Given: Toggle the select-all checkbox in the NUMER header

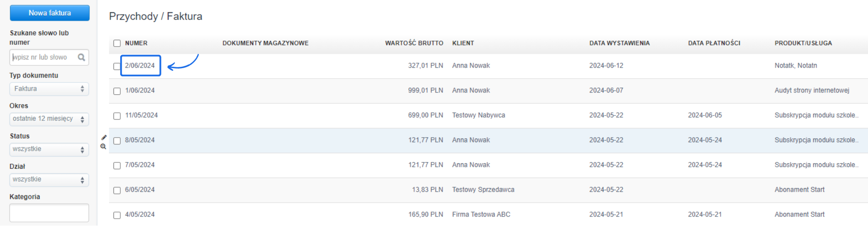Looking at the screenshot, I should 117,43.
